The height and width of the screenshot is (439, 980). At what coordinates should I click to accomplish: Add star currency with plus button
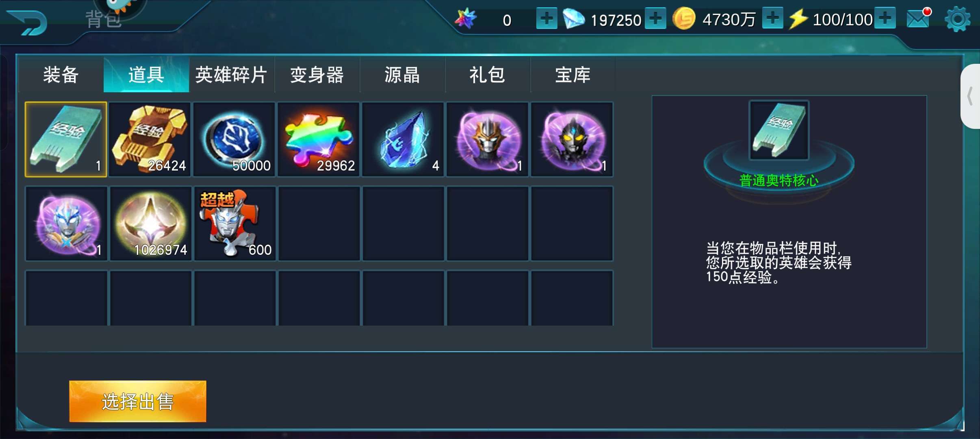(x=546, y=18)
